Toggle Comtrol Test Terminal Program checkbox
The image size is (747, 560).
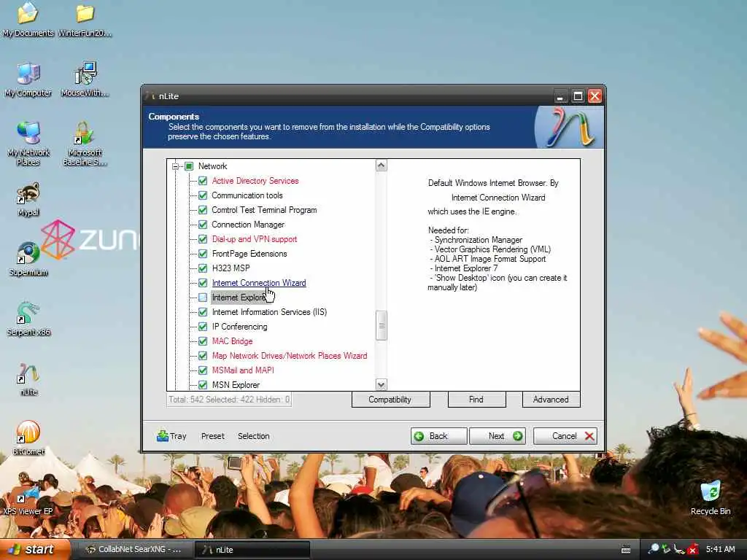(x=203, y=210)
